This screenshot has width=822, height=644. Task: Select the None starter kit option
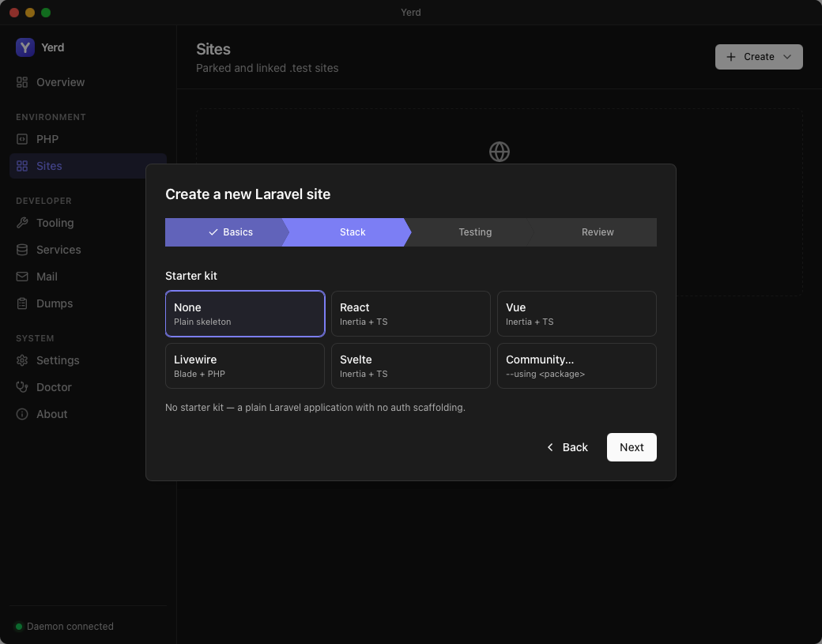coord(245,314)
